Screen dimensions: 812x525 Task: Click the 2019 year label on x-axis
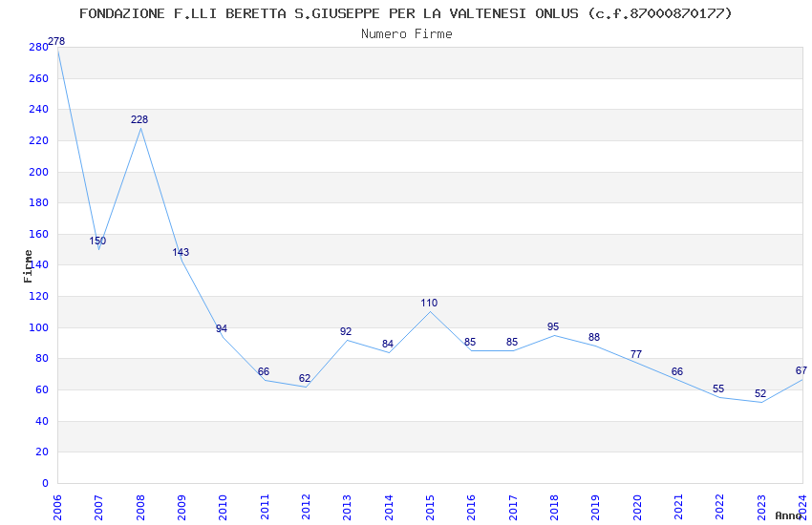pos(595,507)
